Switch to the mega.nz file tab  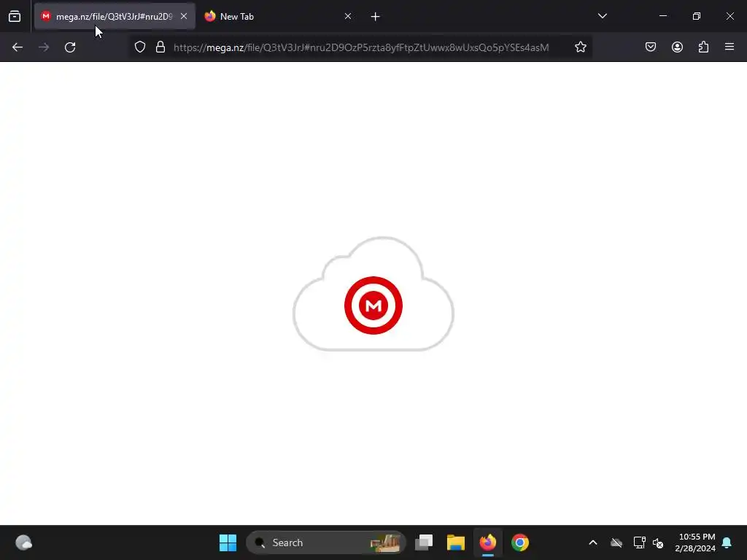click(x=115, y=16)
